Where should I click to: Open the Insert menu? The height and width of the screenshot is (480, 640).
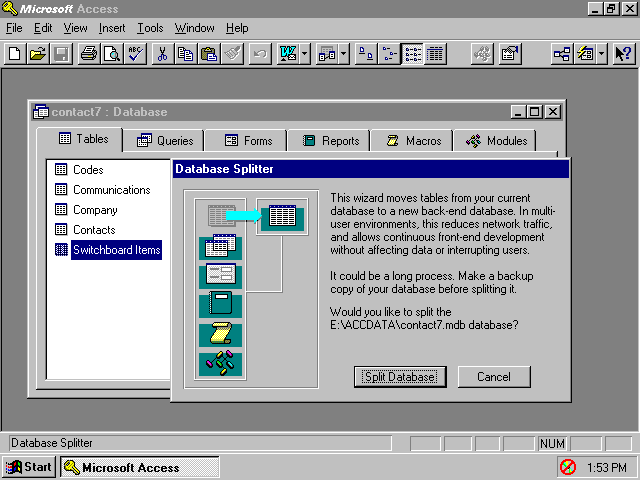coord(112,28)
